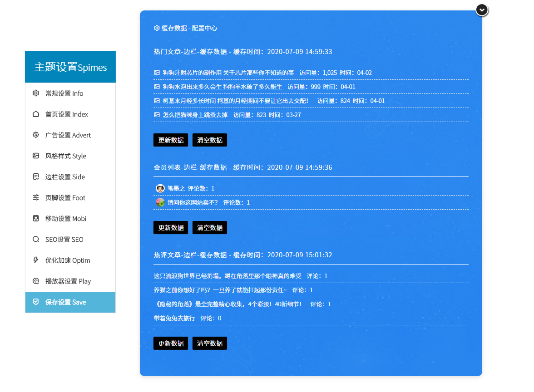Open 广告设置 Advert via its sidebar icon
Screen dimensions: 534x392
36,135
